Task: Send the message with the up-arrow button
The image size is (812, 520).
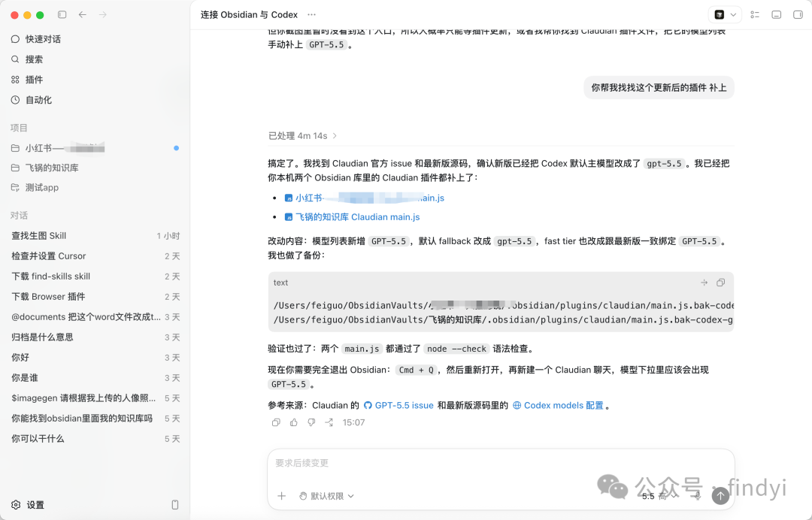Action: coord(720,496)
